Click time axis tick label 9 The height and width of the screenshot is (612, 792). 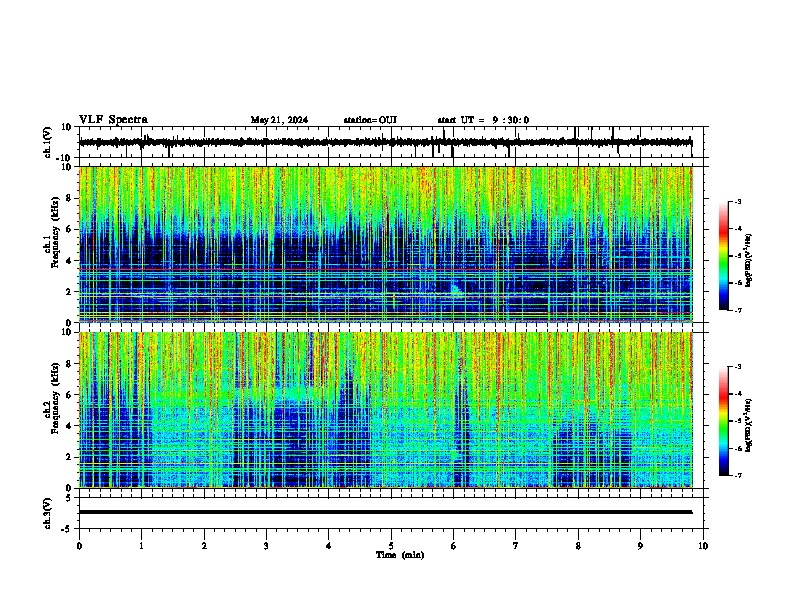click(x=640, y=546)
